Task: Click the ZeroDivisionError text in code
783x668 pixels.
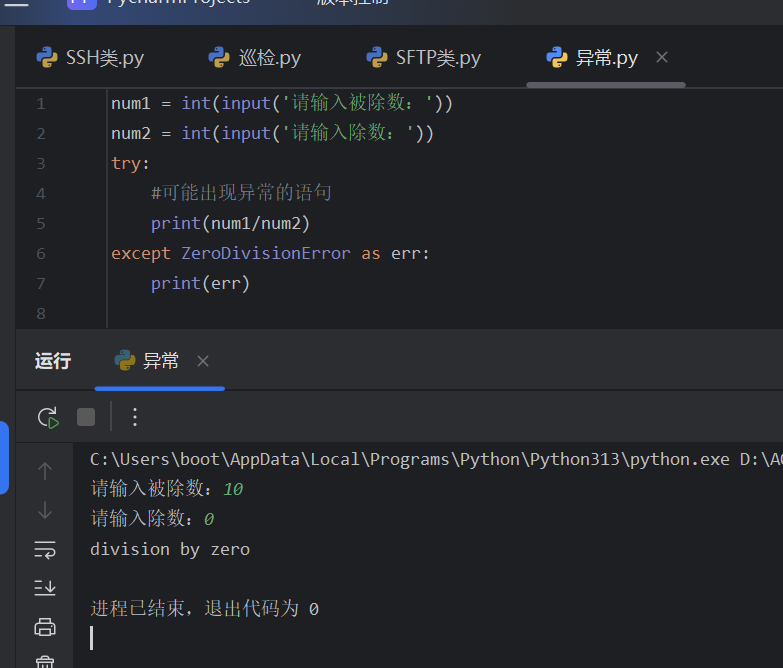Action: [266, 254]
